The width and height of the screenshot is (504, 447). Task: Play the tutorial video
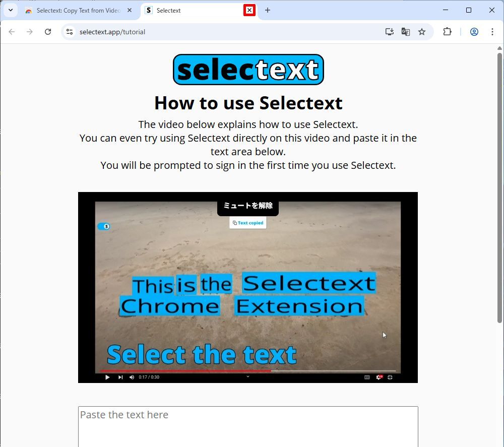tap(107, 377)
